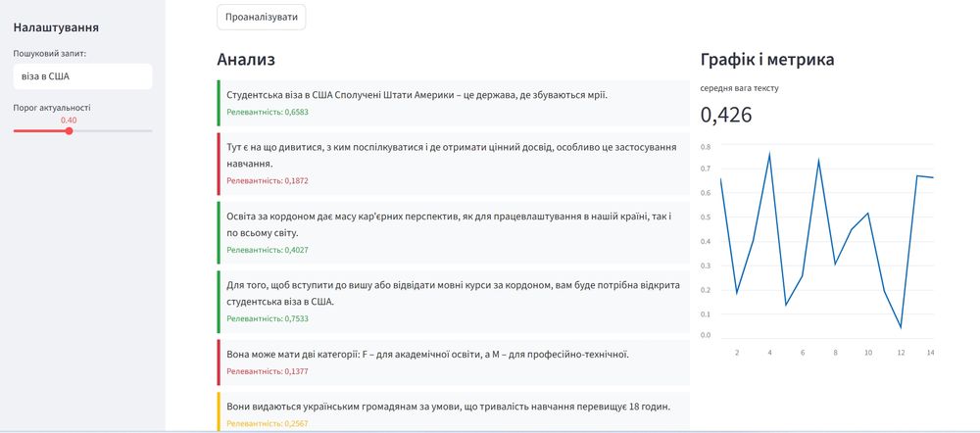This screenshot has width=980, height=433.
Task: Click the right end of the threshold slider track
Action: coord(151,130)
